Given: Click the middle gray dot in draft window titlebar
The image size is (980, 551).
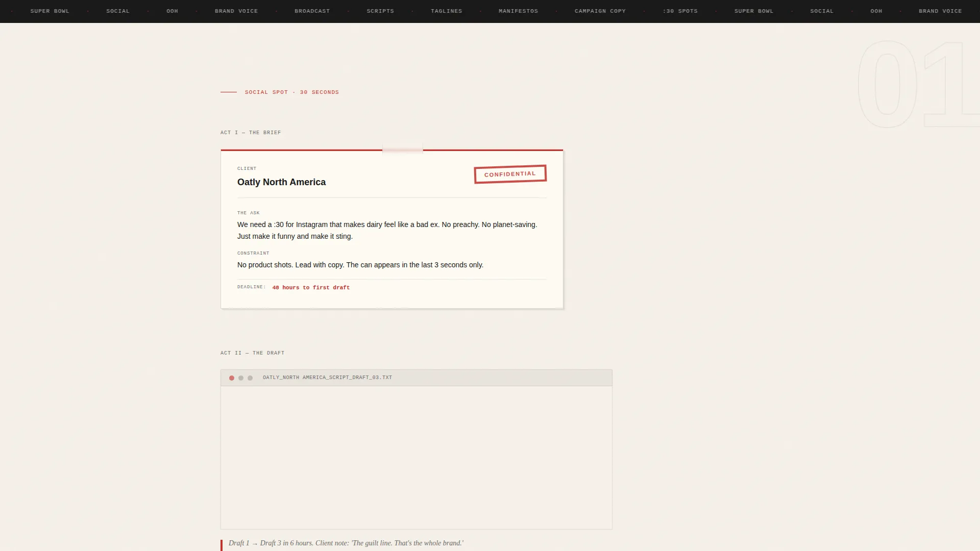Looking at the screenshot, I should click(241, 378).
